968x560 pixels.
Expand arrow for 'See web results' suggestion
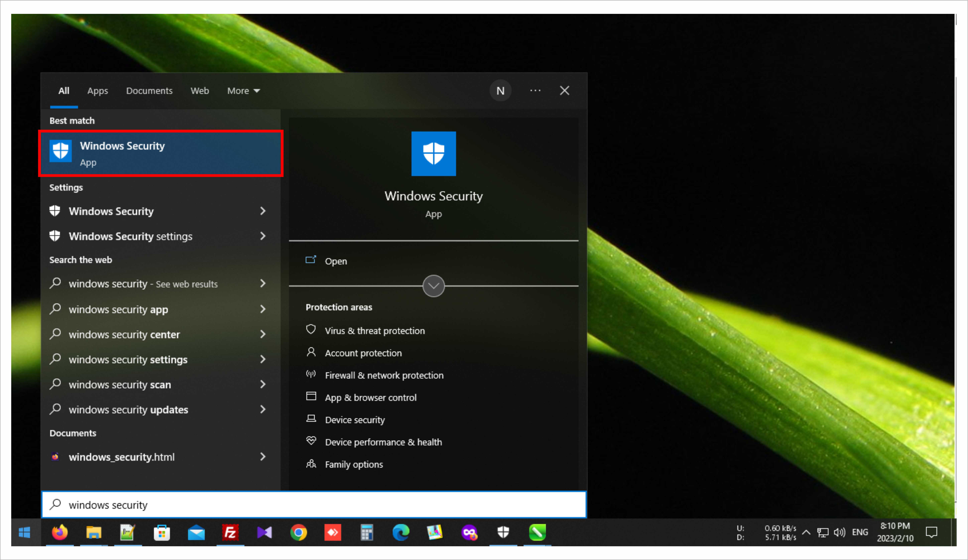click(x=263, y=284)
